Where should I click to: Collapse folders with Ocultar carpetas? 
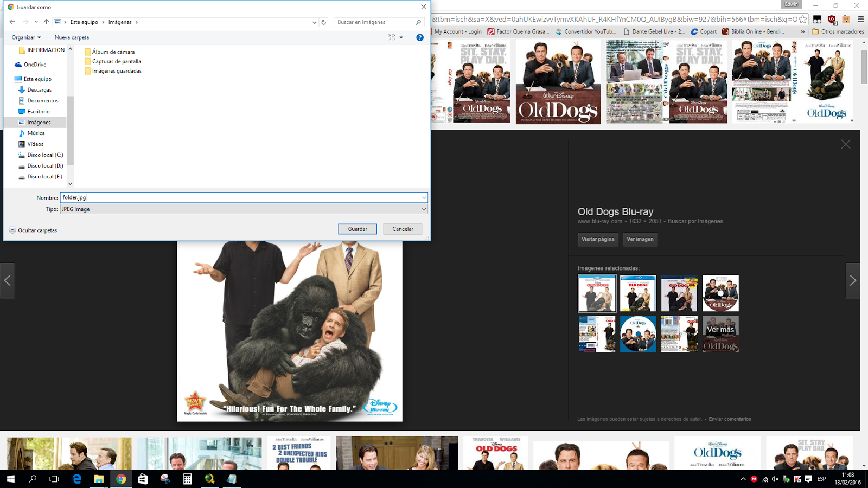click(x=33, y=230)
